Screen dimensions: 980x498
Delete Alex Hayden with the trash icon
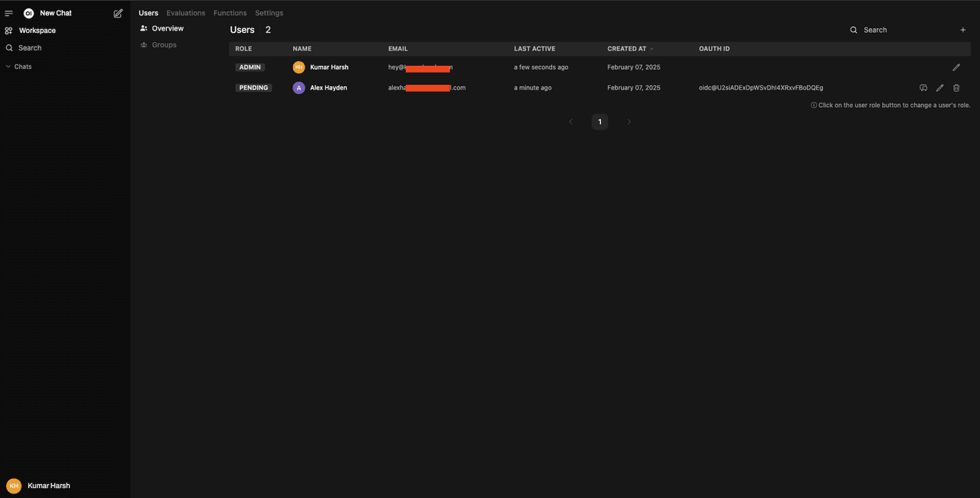(955, 87)
